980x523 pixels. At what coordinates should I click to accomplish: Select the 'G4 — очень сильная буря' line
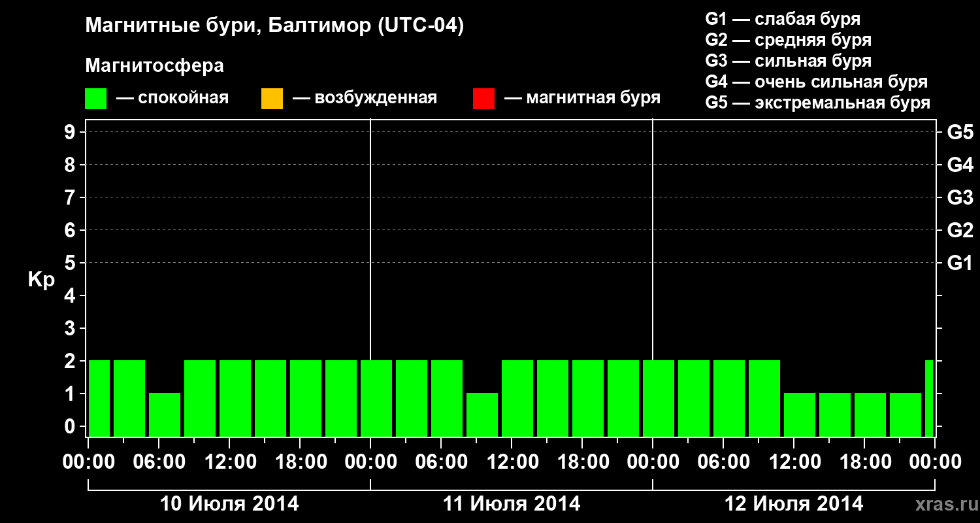816,82
